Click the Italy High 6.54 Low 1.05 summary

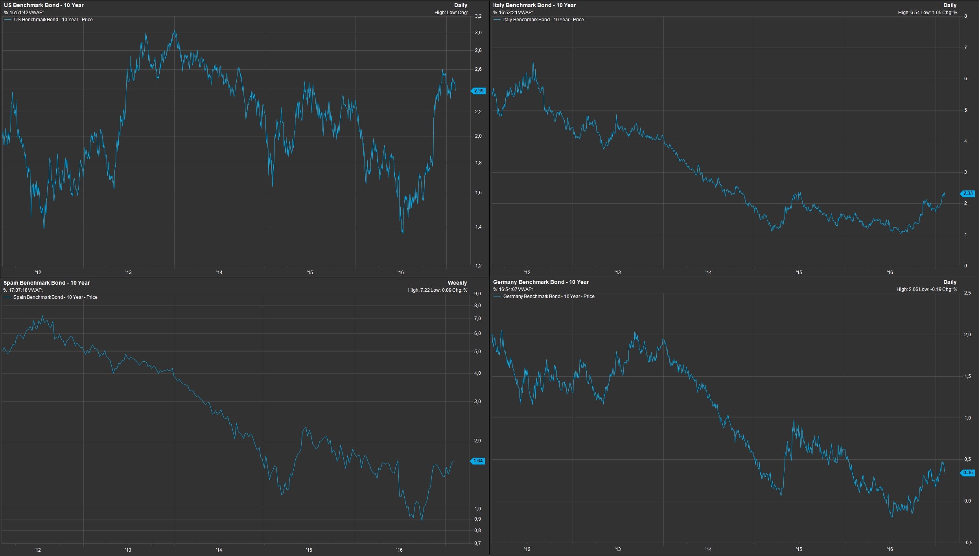(x=927, y=13)
